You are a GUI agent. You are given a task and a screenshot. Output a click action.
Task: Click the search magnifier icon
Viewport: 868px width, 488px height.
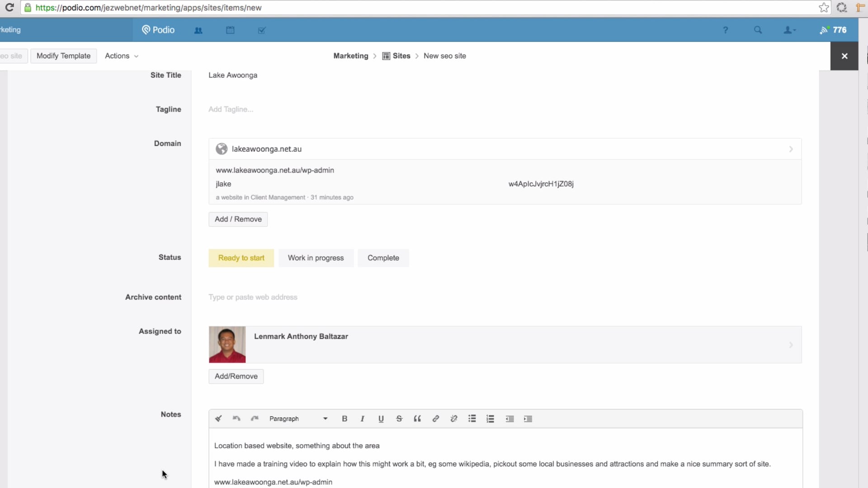pyautogui.click(x=757, y=30)
